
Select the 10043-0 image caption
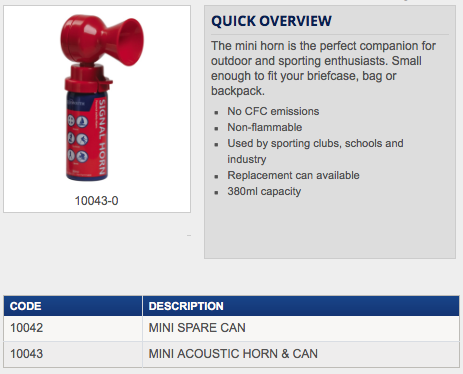tap(96, 201)
